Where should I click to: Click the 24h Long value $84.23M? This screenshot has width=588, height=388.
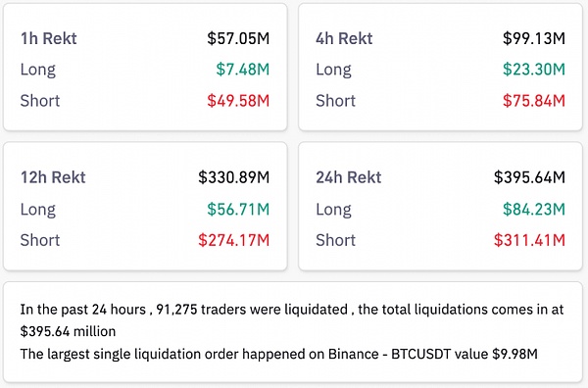tap(534, 209)
